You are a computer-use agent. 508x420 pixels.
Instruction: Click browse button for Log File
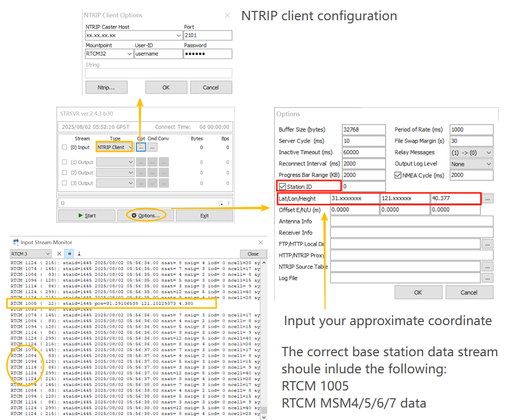488,278
